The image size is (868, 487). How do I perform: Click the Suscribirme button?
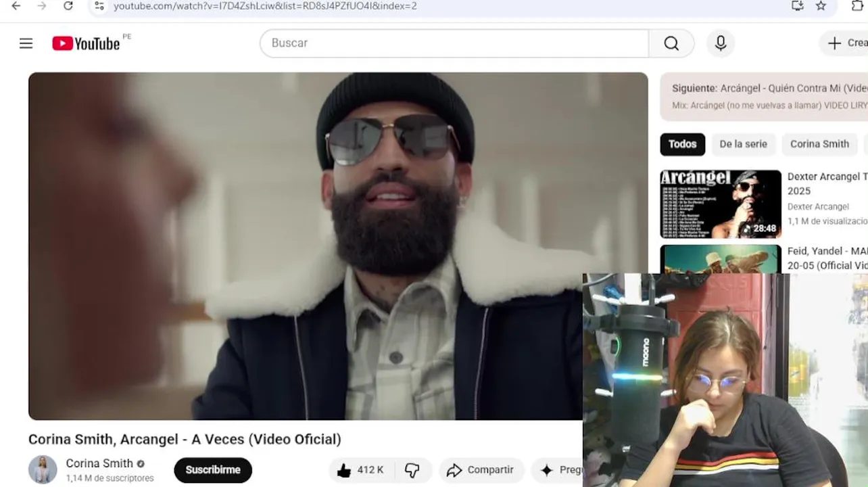213,470
